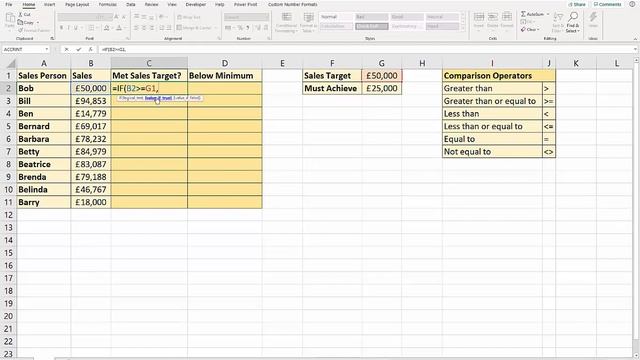Screen dimensions: 640x360
Task: Select the Must Achieve value £25,000
Action: pos(382,88)
